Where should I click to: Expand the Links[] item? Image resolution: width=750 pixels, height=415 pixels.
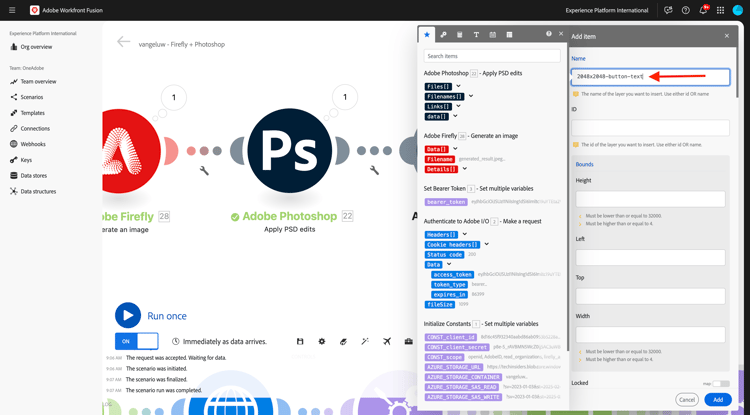(458, 106)
